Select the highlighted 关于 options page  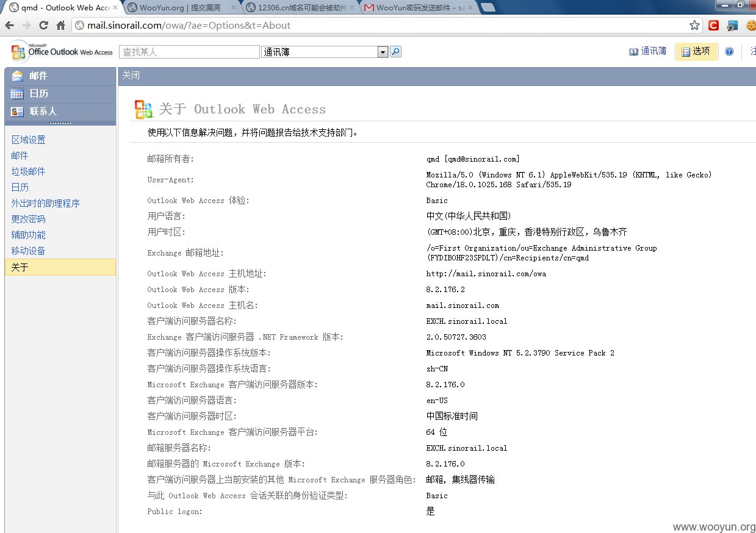click(60, 267)
